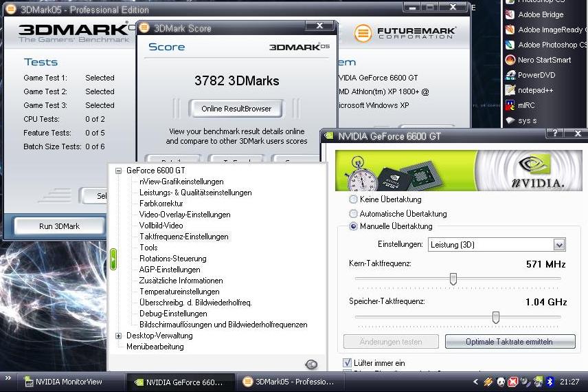Open nView-Grafikeinstellungen in the tree
588x392 pixels.
(181, 182)
